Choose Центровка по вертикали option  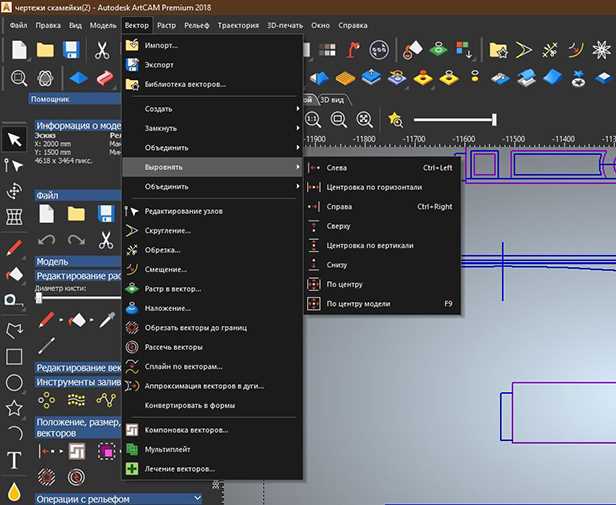click(x=382, y=246)
